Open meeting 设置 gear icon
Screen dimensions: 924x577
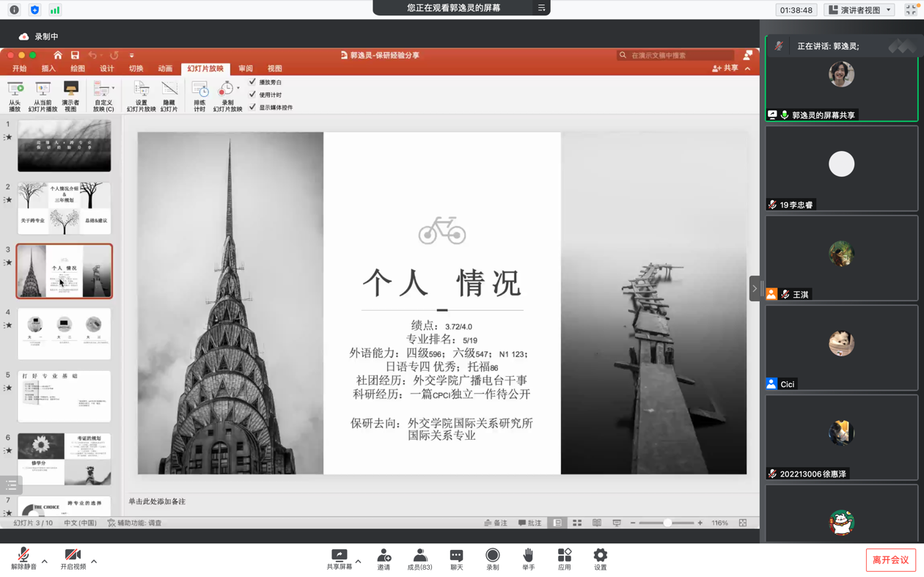(600, 559)
